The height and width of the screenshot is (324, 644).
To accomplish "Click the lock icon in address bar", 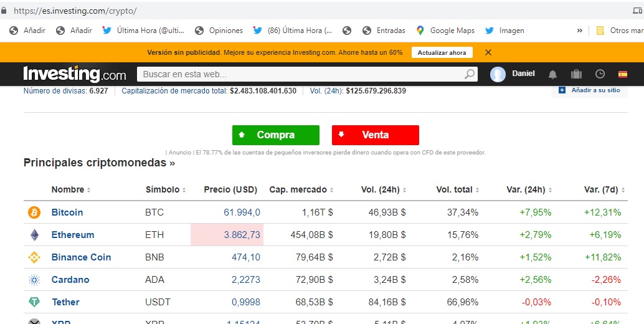I will (4, 11).
